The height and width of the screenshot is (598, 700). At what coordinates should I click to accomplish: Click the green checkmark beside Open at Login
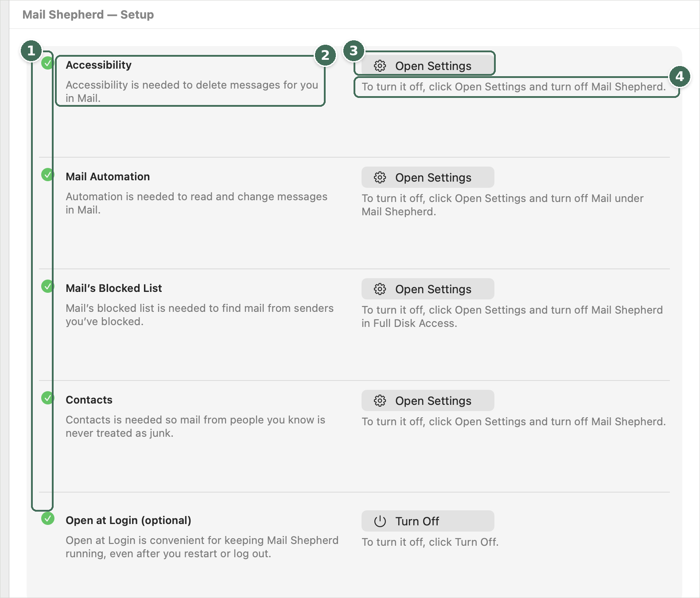tap(47, 518)
